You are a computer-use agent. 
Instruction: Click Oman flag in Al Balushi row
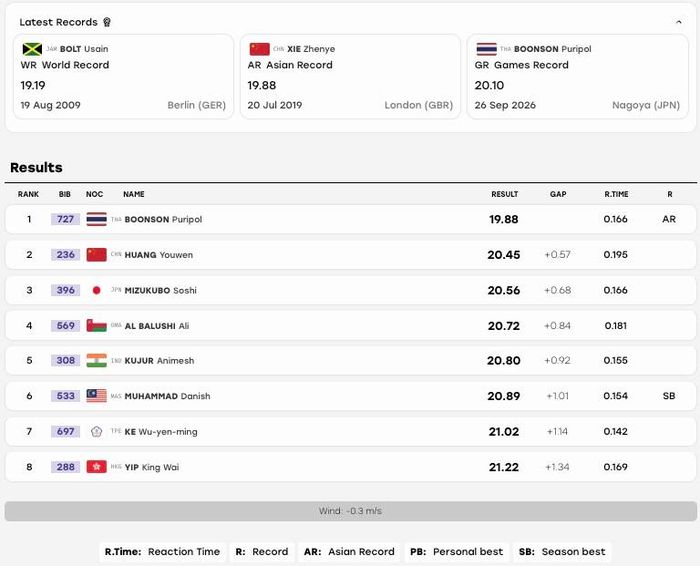pyautogui.click(x=96, y=325)
